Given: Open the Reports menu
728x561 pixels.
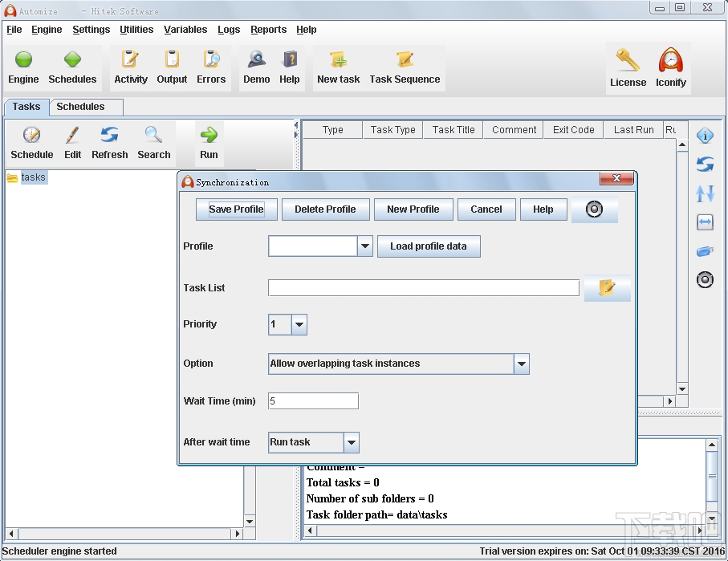Looking at the screenshot, I should tap(268, 30).
